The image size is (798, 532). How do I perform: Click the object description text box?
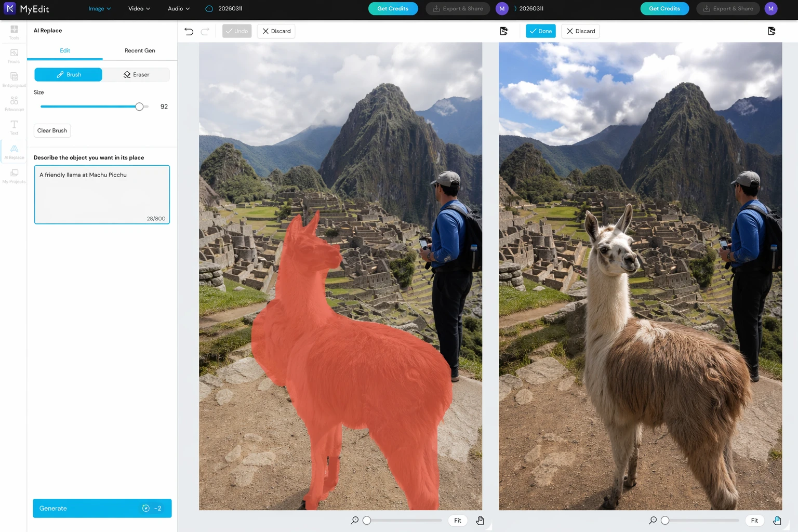pos(102,194)
